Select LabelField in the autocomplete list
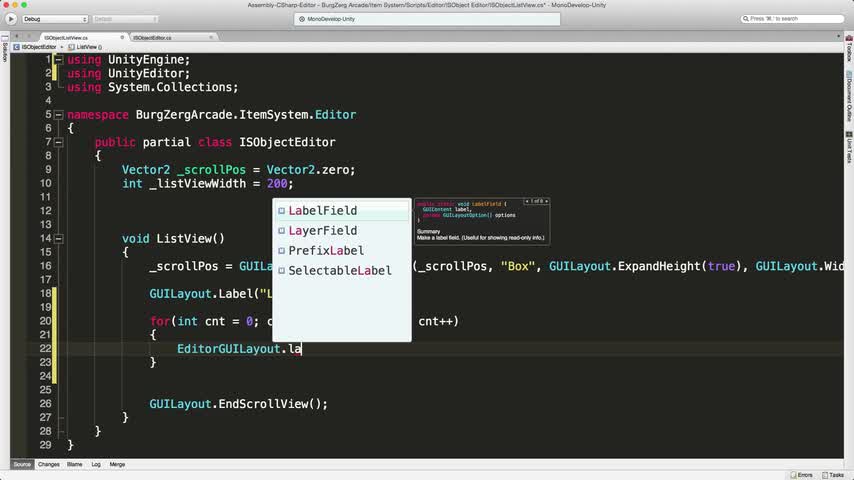 pyautogui.click(x=341, y=211)
